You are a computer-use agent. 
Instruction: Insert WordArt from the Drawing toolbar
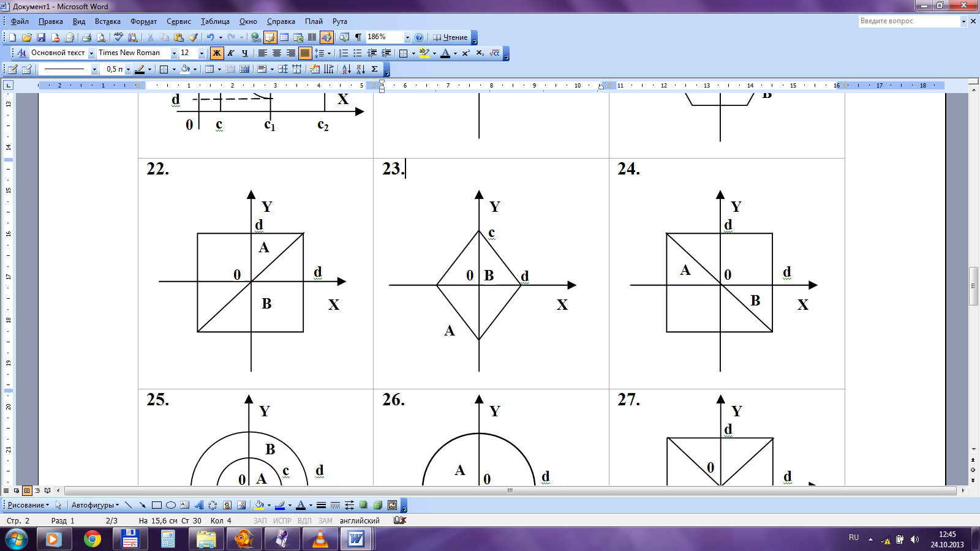(x=198, y=505)
